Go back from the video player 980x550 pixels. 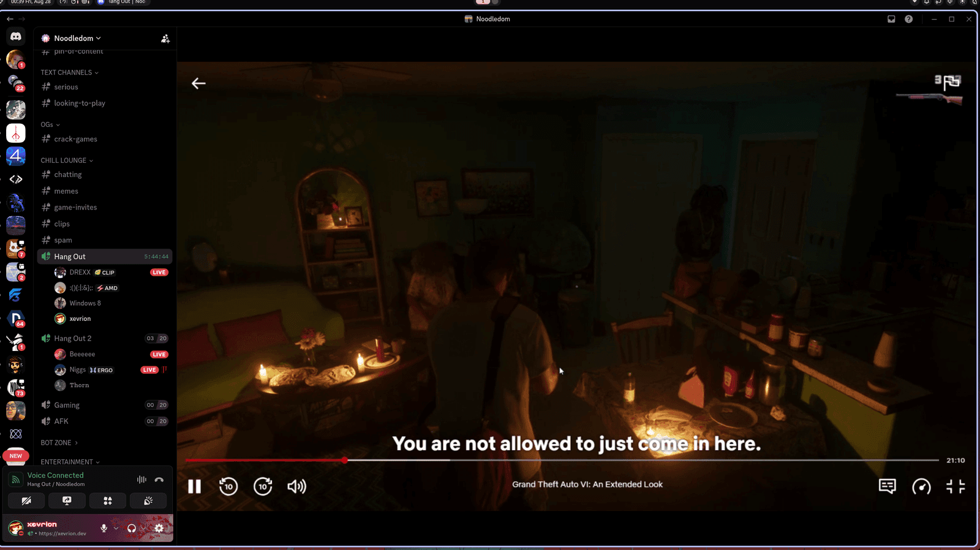(x=198, y=83)
